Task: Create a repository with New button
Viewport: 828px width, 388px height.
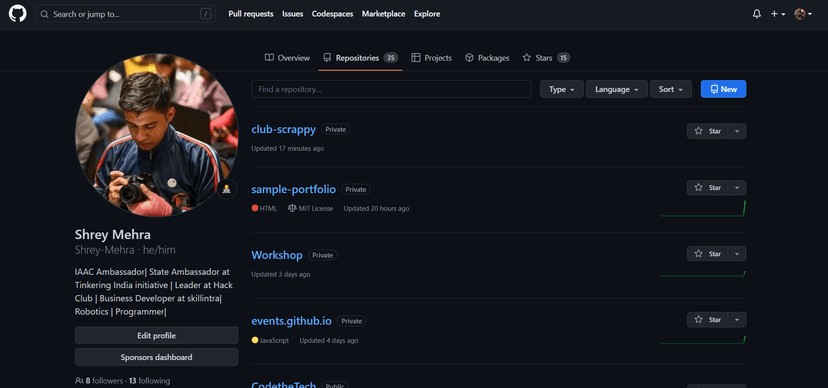Action: coord(723,89)
